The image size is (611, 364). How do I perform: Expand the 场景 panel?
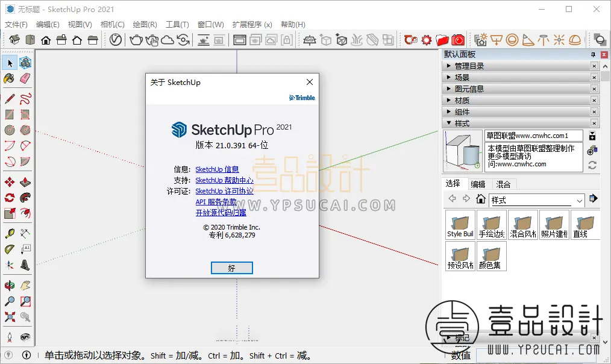(x=516, y=77)
